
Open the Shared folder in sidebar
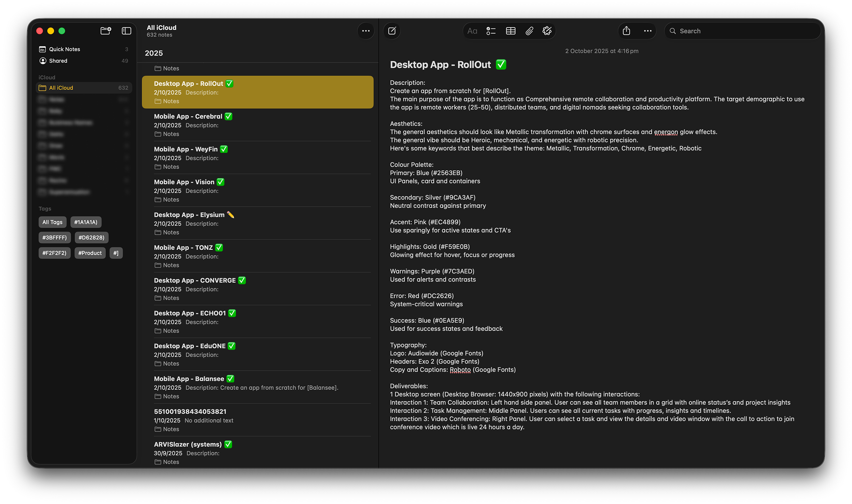coord(84,61)
